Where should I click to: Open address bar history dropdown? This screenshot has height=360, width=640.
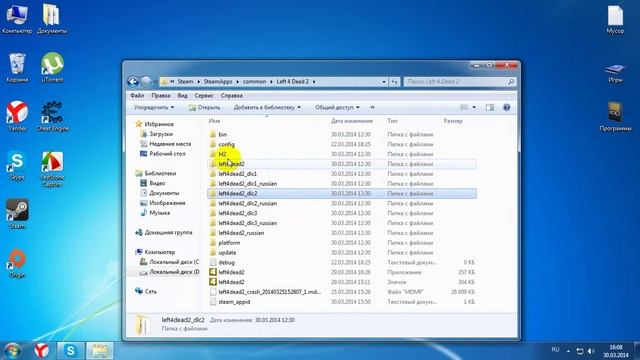(x=384, y=82)
